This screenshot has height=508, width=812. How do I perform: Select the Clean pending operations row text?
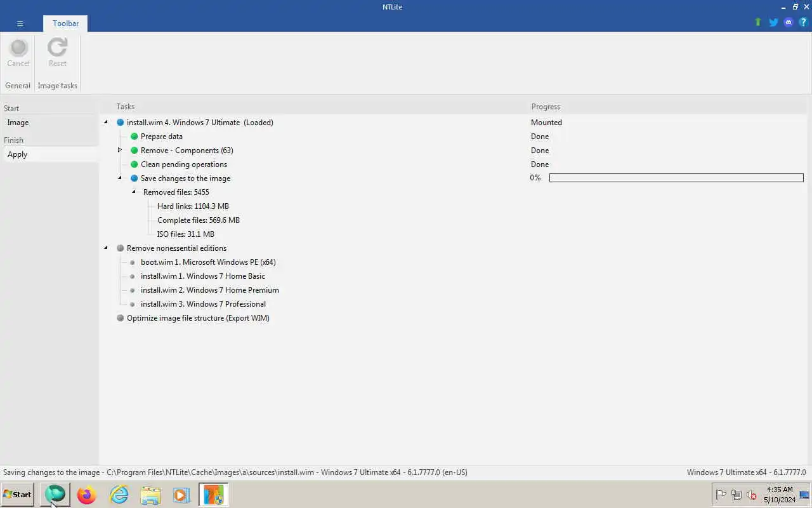(x=184, y=164)
